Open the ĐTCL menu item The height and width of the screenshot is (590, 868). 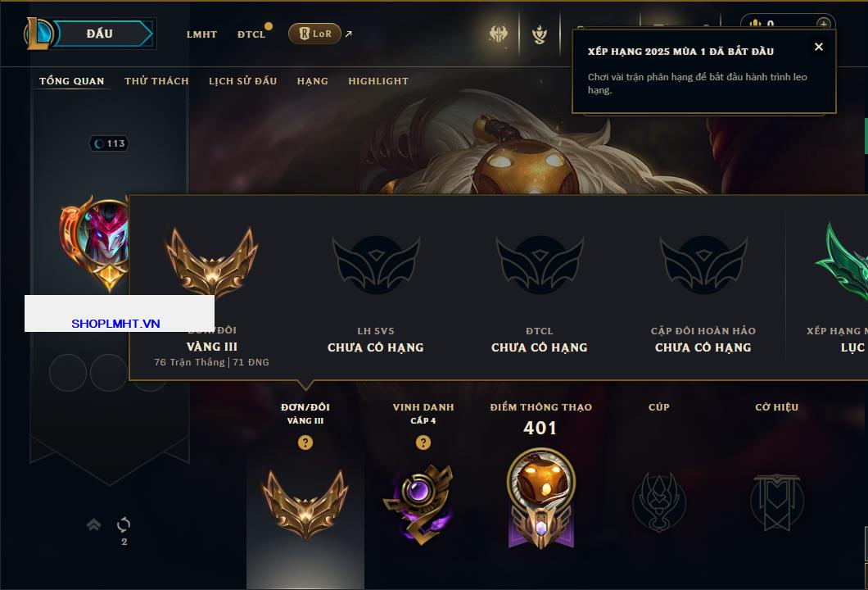251,34
